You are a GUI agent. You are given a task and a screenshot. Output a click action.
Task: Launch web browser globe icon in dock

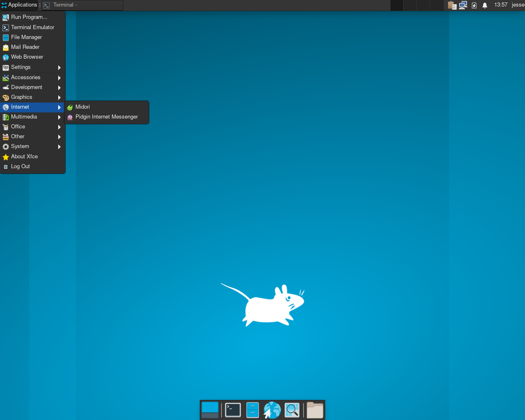click(x=272, y=410)
